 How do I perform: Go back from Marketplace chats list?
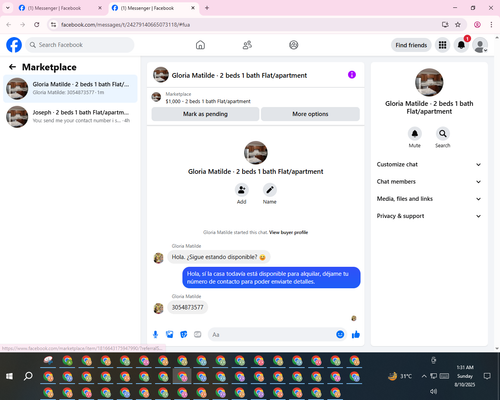(x=12, y=67)
